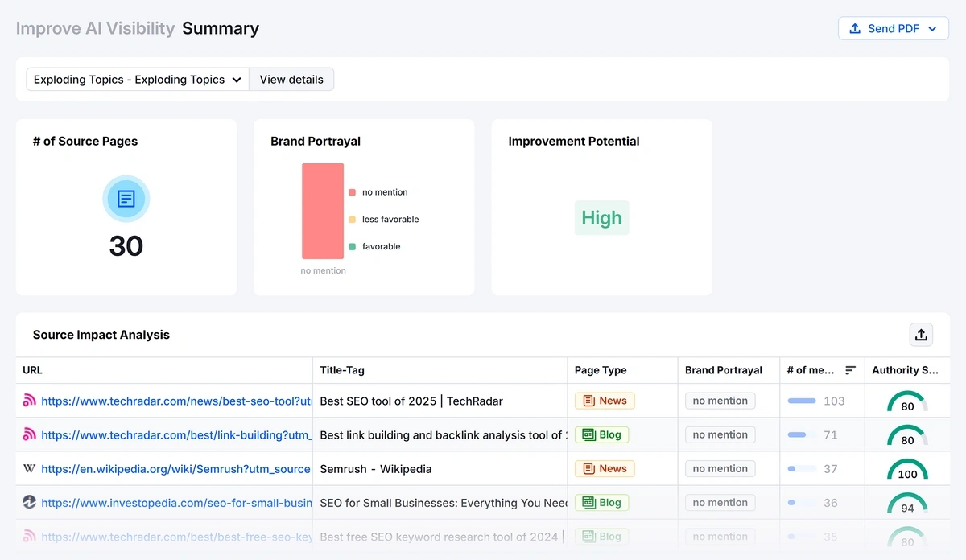The height and width of the screenshot is (560, 966).
Task: Click the Investopedia favicon icon
Action: point(29,502)
